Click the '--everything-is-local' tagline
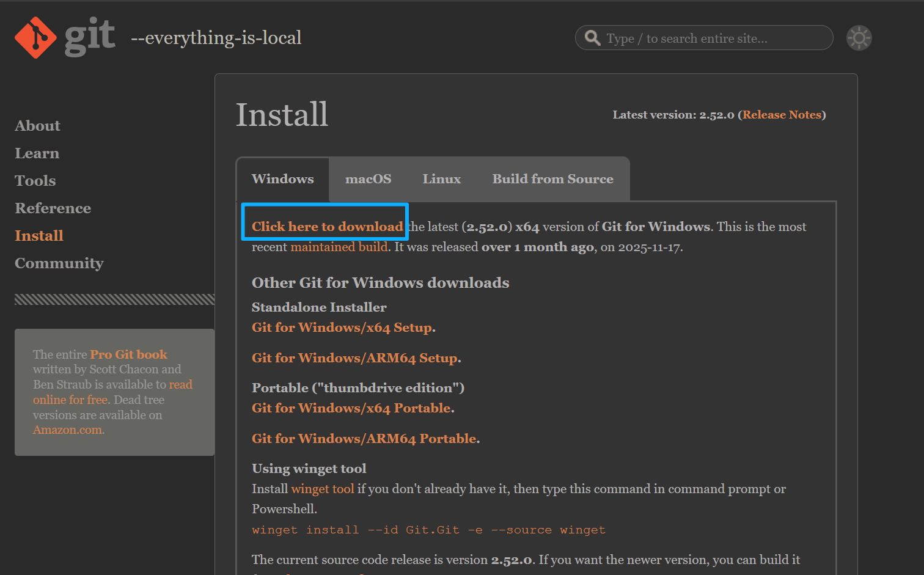 click(216, 38)
